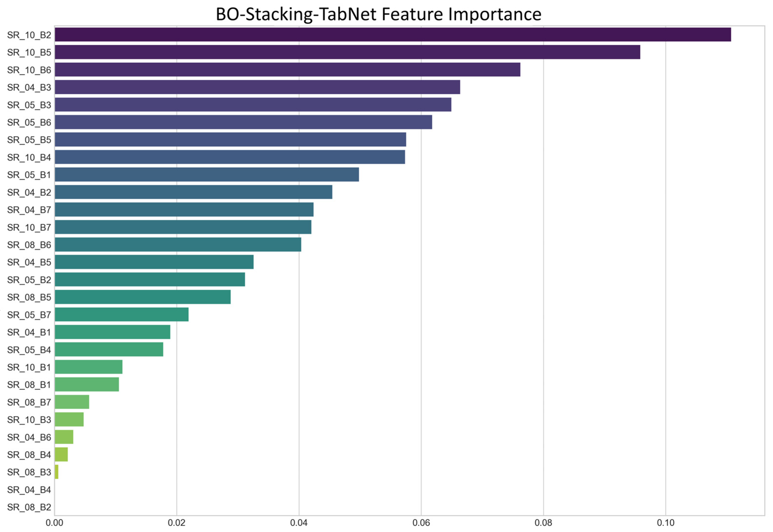Click the 0.10 x-axis tick label
The height and width of the screenshot is (532, 773).
[x=666, y=523]
